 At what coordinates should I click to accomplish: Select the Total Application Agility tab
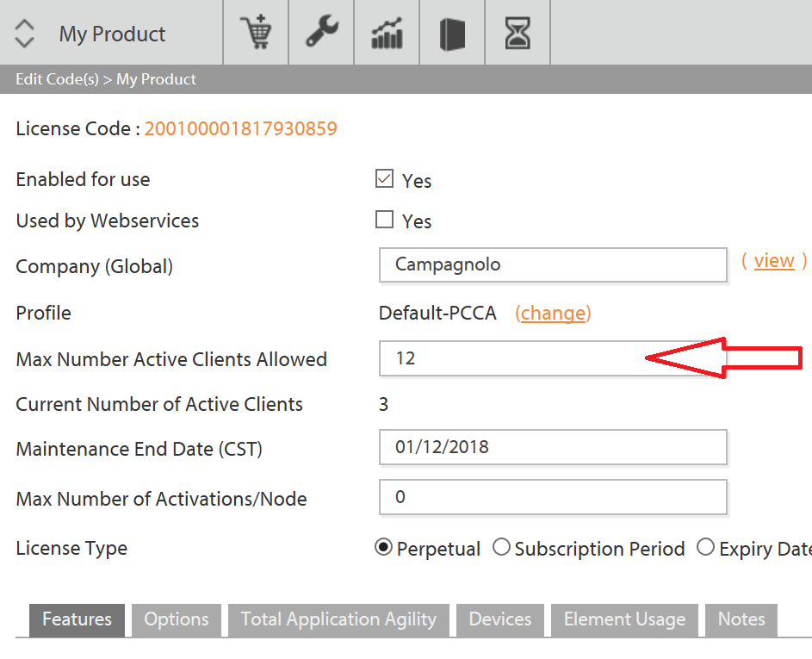pos(338,619)
